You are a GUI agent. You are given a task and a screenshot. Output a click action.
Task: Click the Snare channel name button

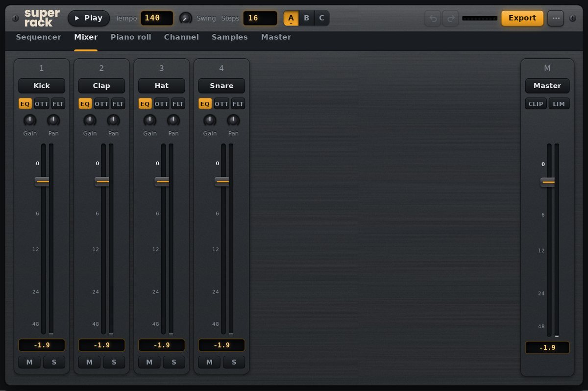pyautogui.click(x=221, y=86)
